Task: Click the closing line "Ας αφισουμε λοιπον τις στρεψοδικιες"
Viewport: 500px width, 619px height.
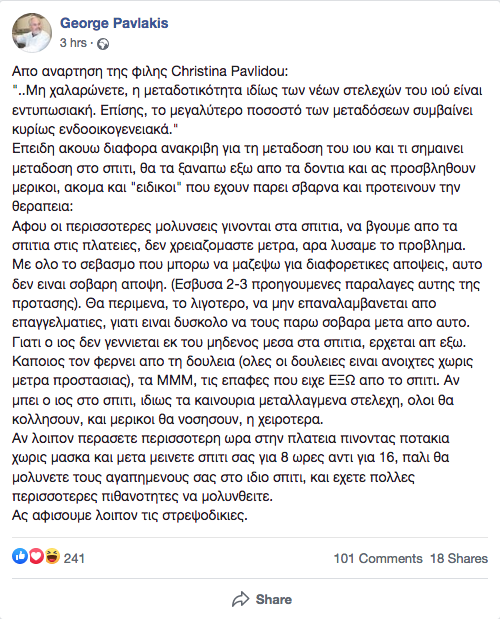Action: [130, 516]
